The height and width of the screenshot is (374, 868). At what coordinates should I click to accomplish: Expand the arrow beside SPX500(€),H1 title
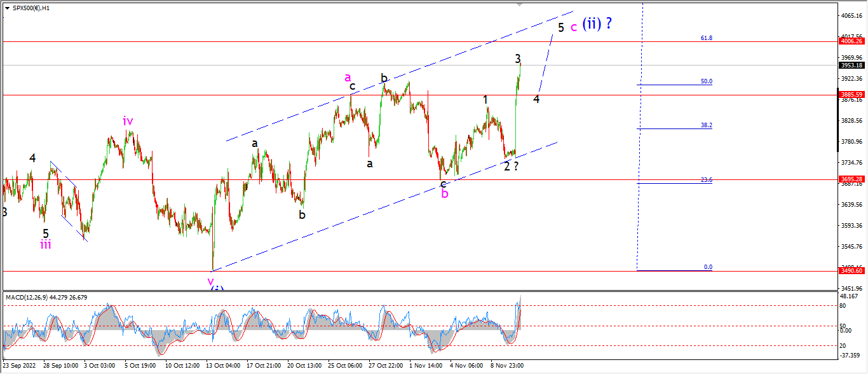pyautogui.click(x=5, y=8)
